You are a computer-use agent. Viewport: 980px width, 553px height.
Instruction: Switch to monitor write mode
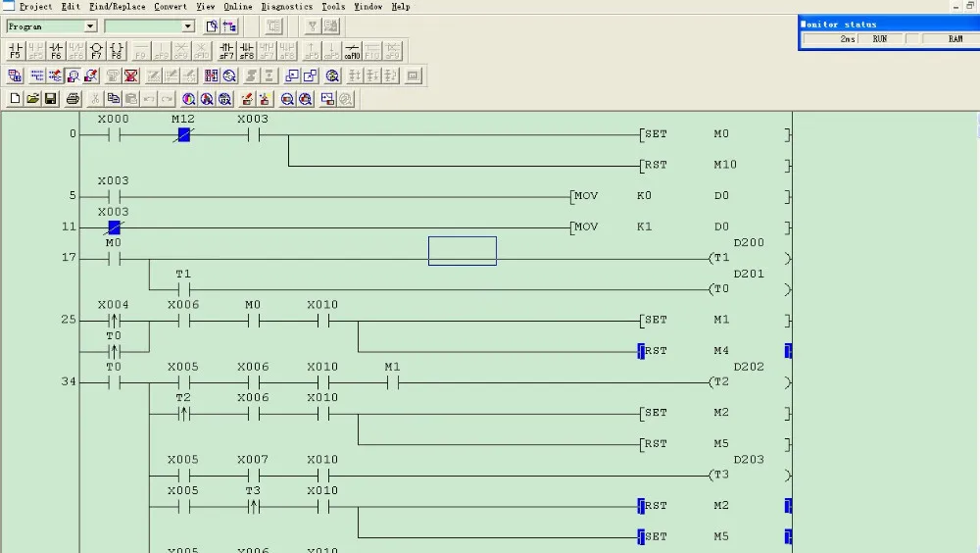pos(91,75)
